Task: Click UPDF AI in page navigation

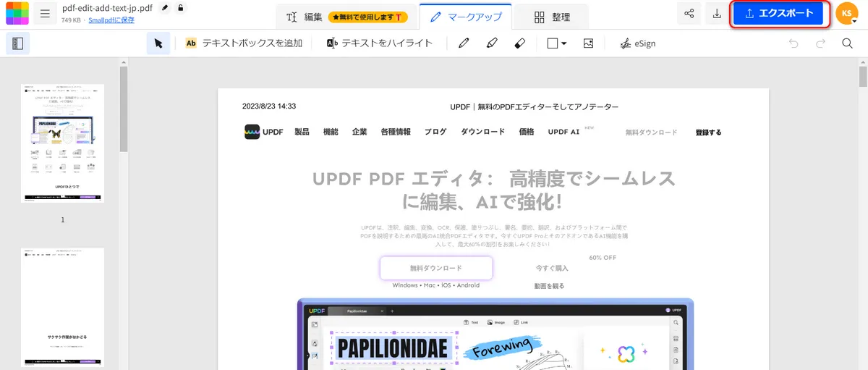Action: coord(563,132)
